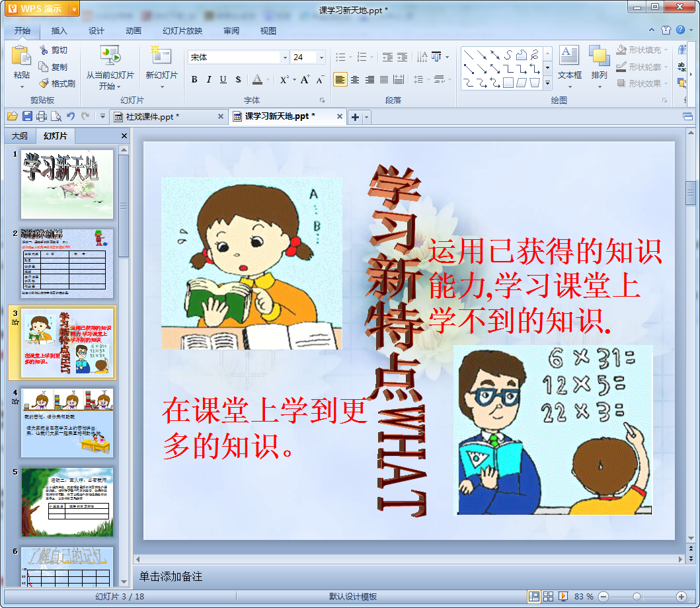Open the 视图 ribbon tab

268,31
